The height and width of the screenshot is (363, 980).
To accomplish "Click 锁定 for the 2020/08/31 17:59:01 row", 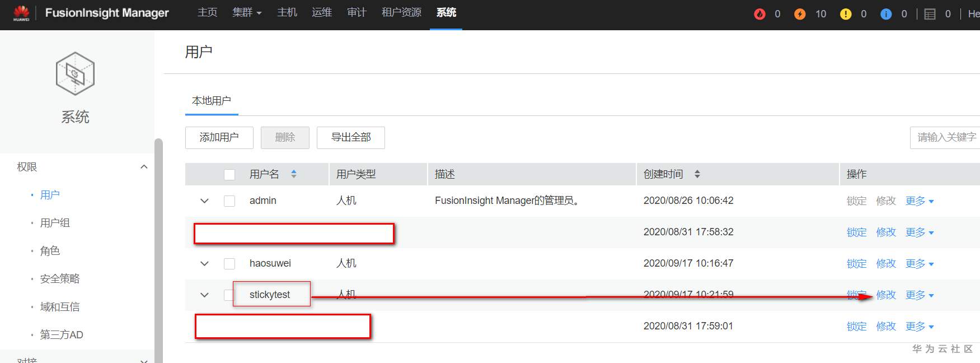I will [856, 326].
